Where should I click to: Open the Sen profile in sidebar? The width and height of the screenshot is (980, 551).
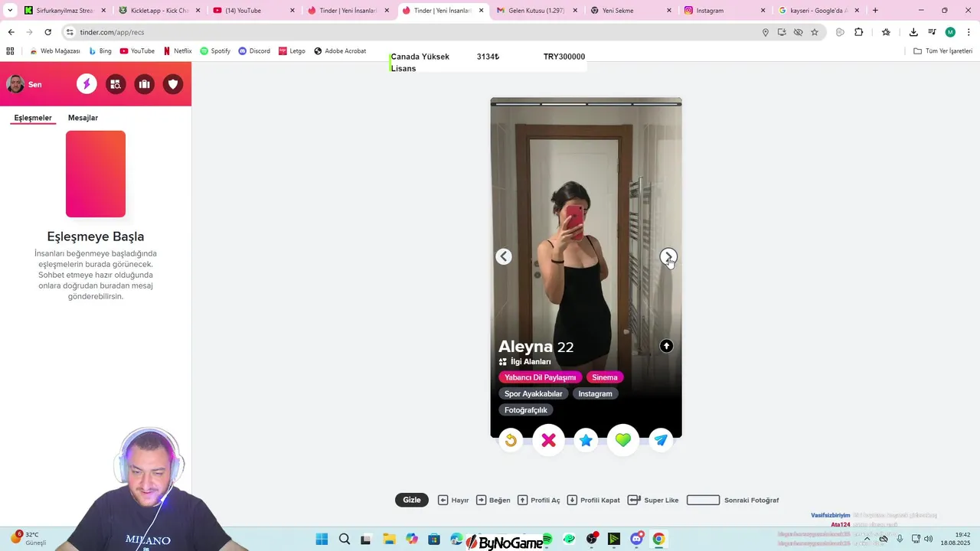pyautogui.click(x=24, y=84)
